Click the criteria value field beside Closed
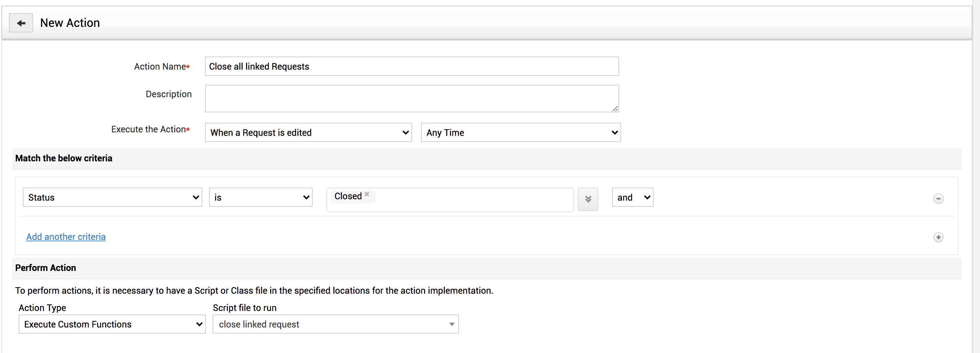The width and height of the screenshot is (980, 353). click(x=472, y=200)
